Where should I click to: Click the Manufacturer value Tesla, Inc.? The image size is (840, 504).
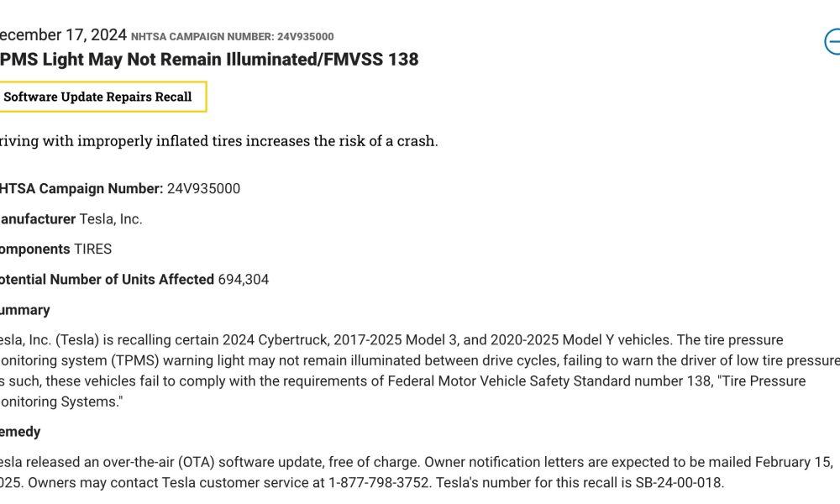[x=111, y=219]
